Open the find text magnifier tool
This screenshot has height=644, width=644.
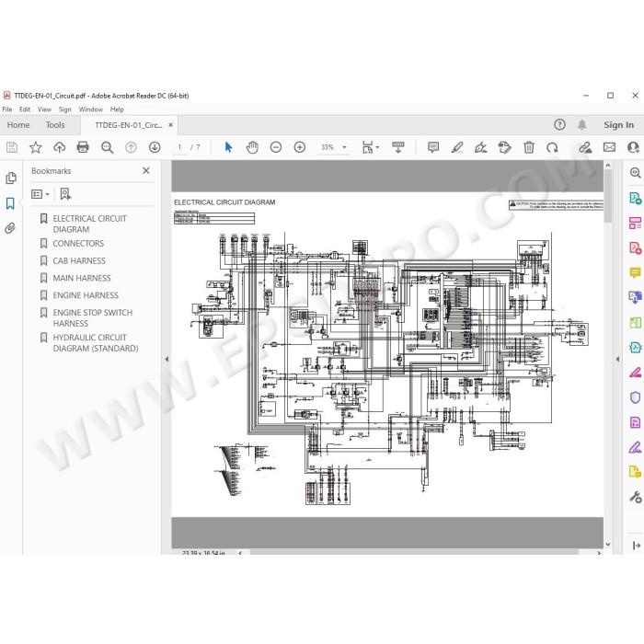pos(107,147)
